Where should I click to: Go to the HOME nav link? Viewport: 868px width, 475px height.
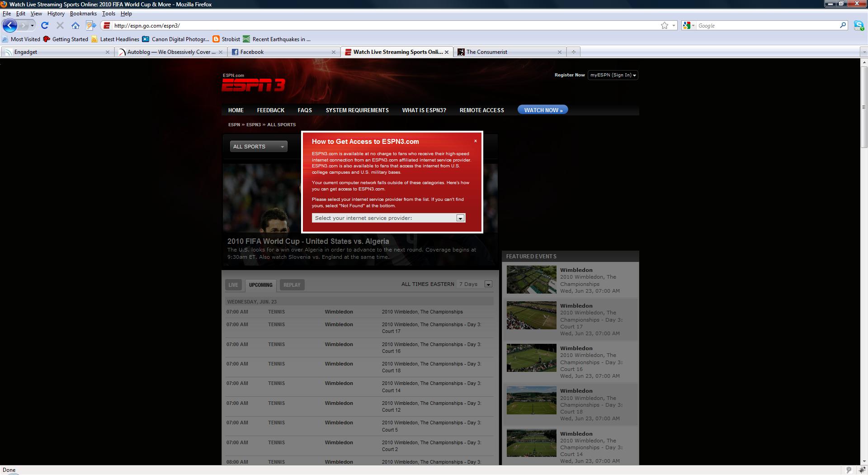coord(236,110)
